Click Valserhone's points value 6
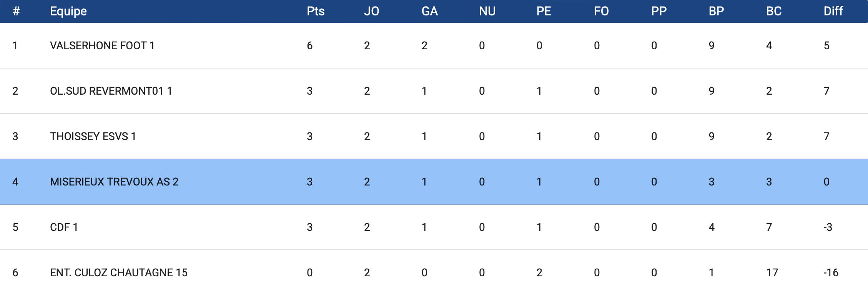Viewport: 868px width, 294px height. click(x=309, y=46)
